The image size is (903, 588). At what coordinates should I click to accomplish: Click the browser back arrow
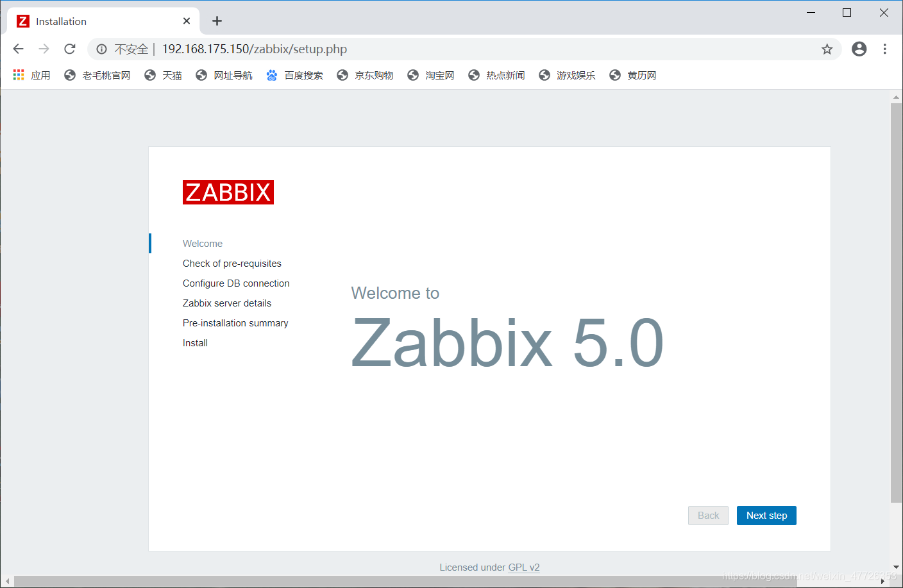tap(18, 49)
